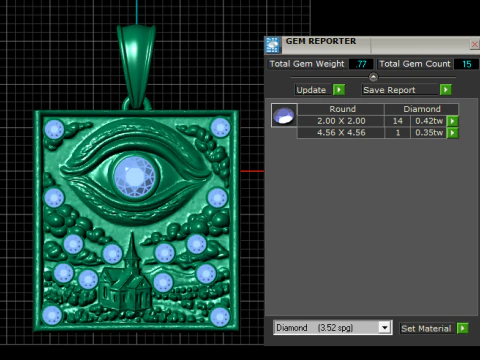
Task: Click the count cell showing 14
Action: [x=397, y=121]
